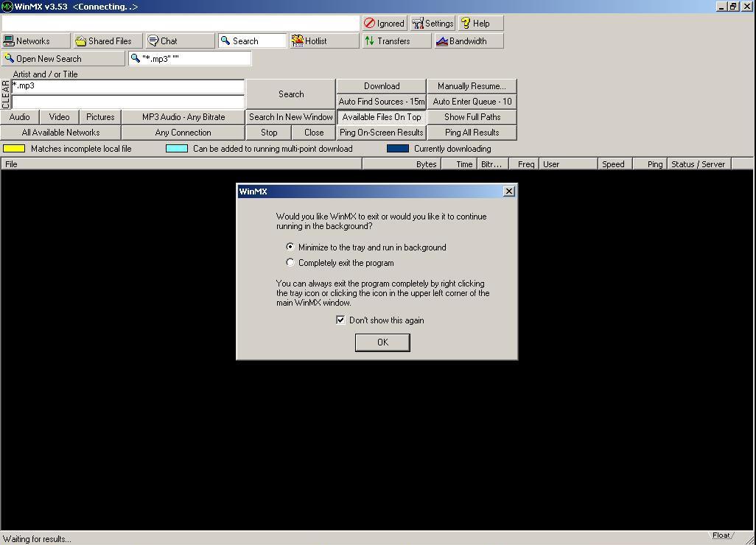Click the Bandwidth graph icon
Image resolution: width=756 pixels, height=545 pixels.
(441, 41)
